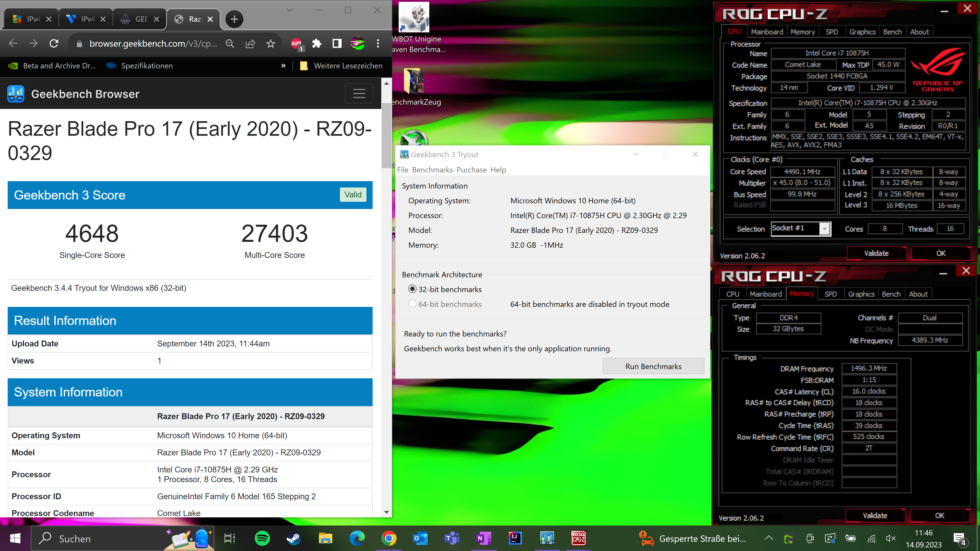Open SPD tab in upper CPU-Z window

[832, 32]
